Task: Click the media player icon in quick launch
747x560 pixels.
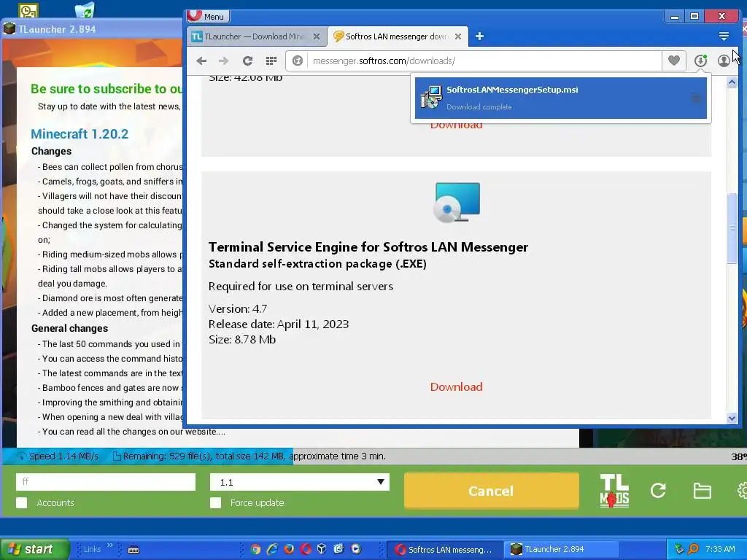Action: click(x=356, y=549)
